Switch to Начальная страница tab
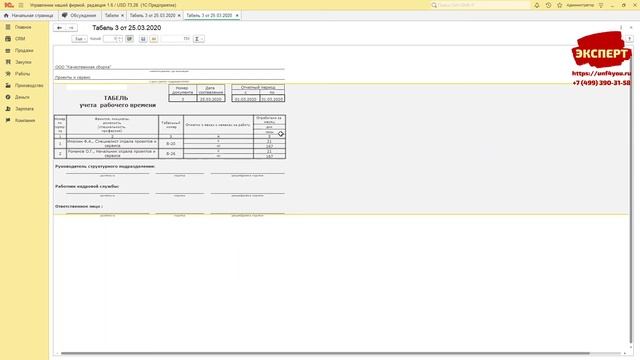The image size is (640, 360). (x=29, y=16)
